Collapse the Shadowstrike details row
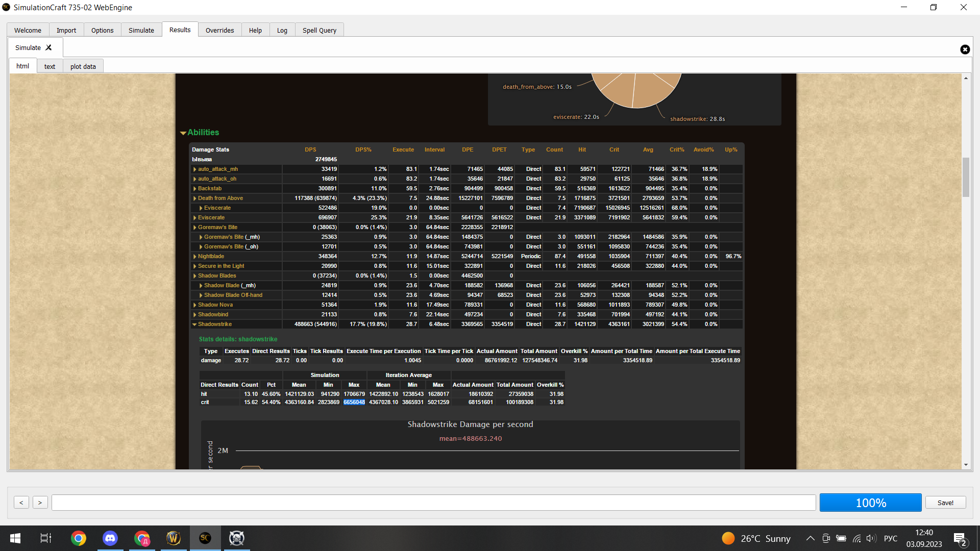The height and width of the screenshot is (551, 980). (194, 324)
